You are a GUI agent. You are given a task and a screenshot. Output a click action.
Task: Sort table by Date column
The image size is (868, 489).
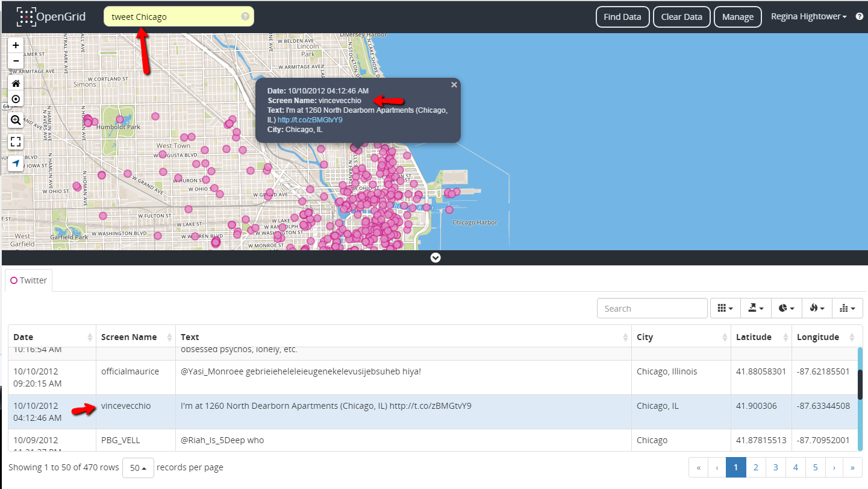52,337
